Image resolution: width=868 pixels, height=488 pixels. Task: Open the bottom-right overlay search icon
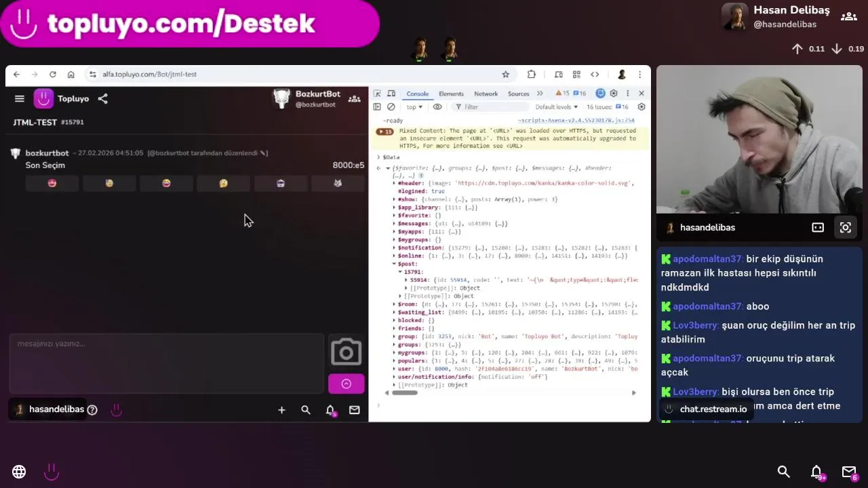coord(784,472)
